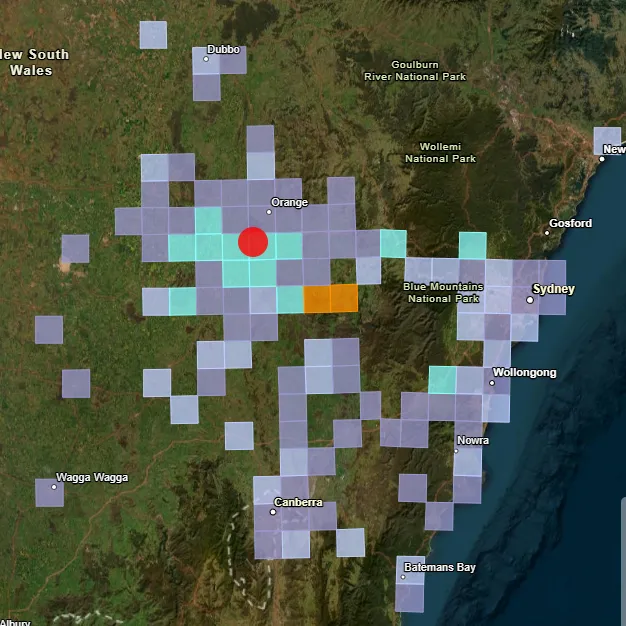Select the Wollemi National Park label
Image resolution: width=626 pixels, height=626 pixels.
coord(440,153)
